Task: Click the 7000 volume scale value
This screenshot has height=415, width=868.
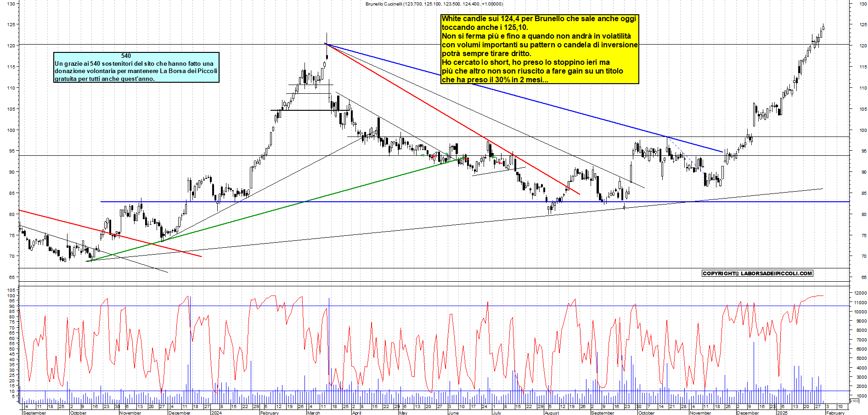Action: coord(861,340)
